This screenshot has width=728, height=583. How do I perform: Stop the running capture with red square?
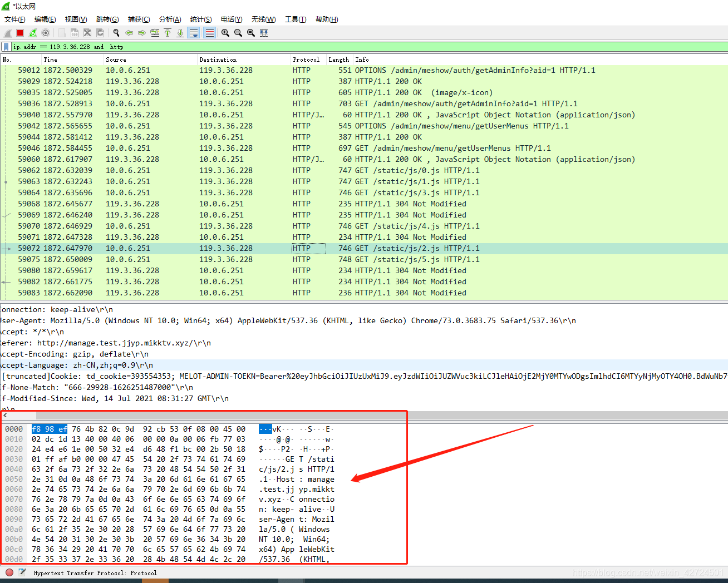point(20,33)
